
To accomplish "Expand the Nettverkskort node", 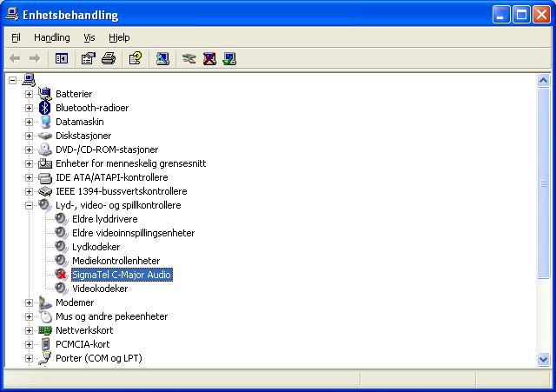I will (29, 330).
